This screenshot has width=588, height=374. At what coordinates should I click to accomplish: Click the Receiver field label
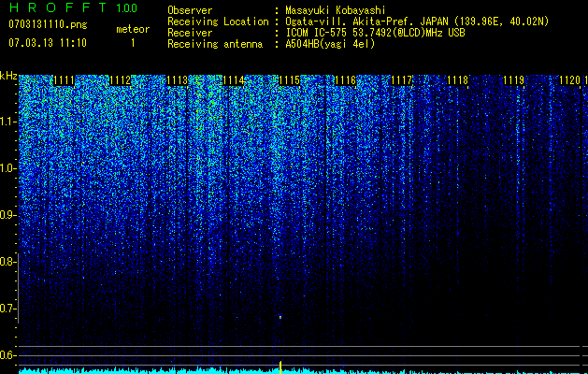pyautogui.click(x=190, y=33)
